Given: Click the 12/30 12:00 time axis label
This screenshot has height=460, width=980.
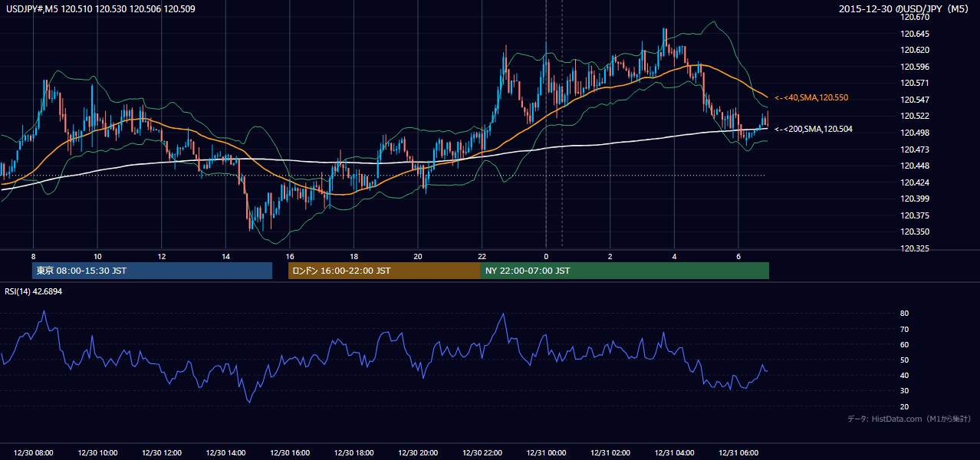Looking at the screenshot, I should tap(161, 453).
